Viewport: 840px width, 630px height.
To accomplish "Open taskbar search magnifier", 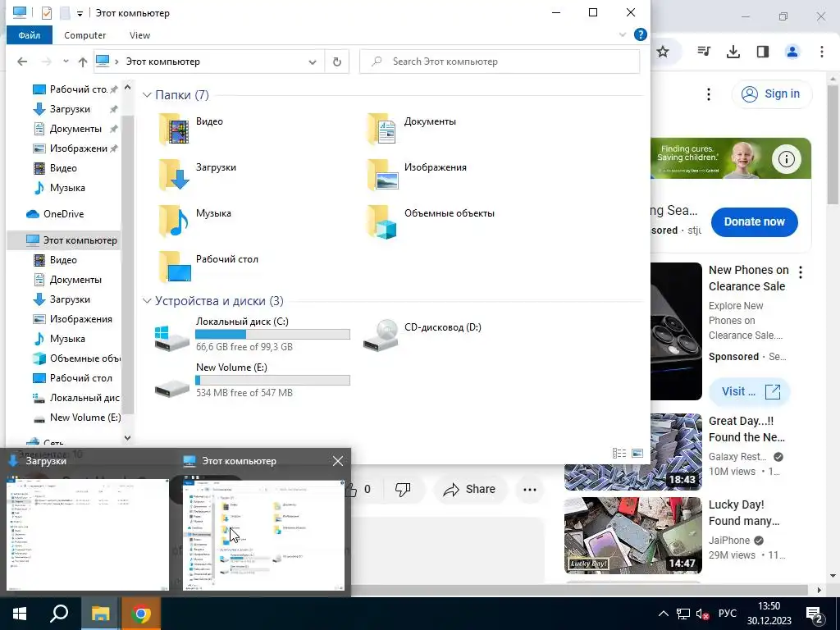I will (59, 614).
